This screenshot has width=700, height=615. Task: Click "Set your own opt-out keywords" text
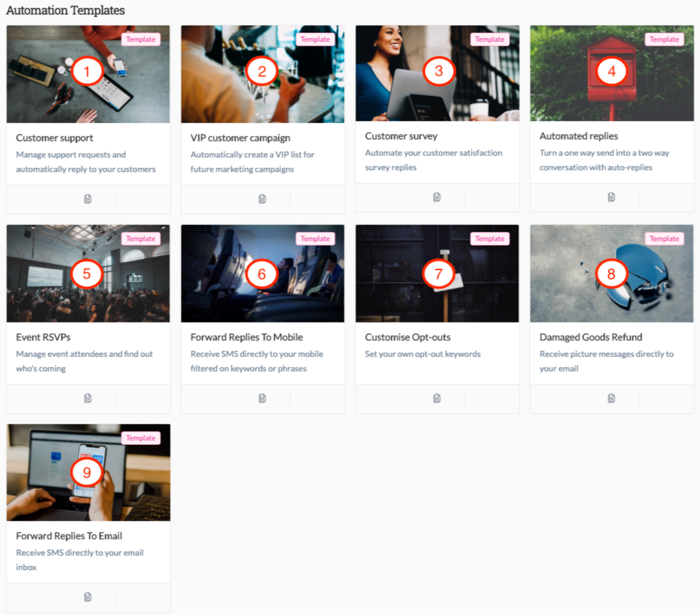coord(423,354)
